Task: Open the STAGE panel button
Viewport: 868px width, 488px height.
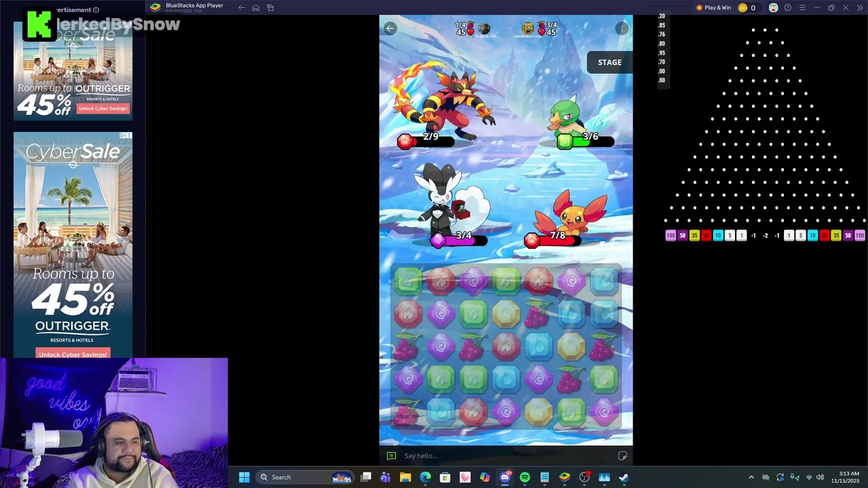Action: click(x=610, y=62)
